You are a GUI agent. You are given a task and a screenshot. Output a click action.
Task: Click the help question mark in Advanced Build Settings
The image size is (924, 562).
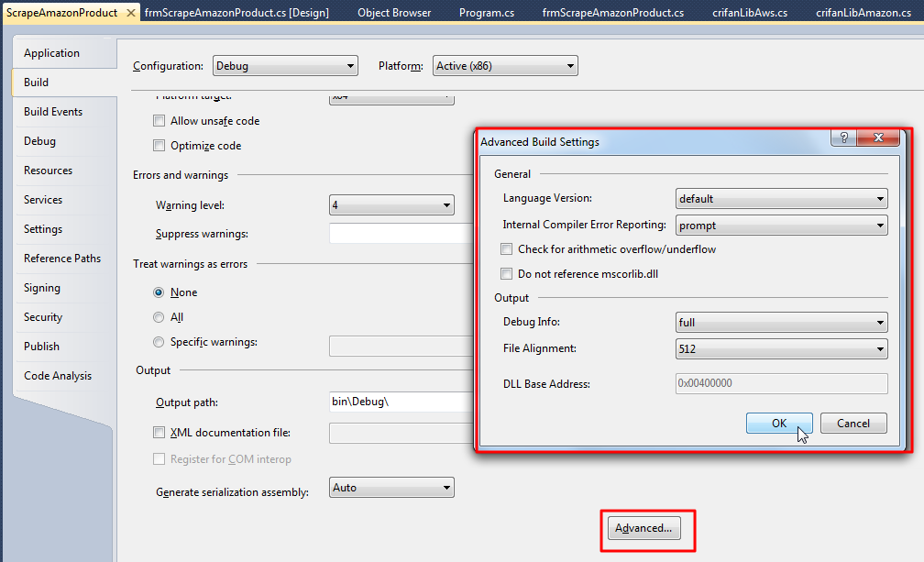pos(844,138)
